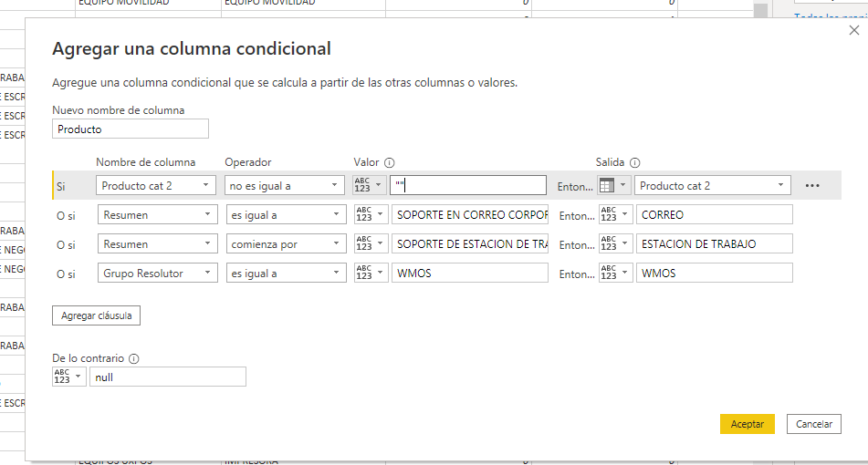Open value type selector for SOPORTE DE ESTACION row
This screenshot has width=868, height=465.
point(371,243)
